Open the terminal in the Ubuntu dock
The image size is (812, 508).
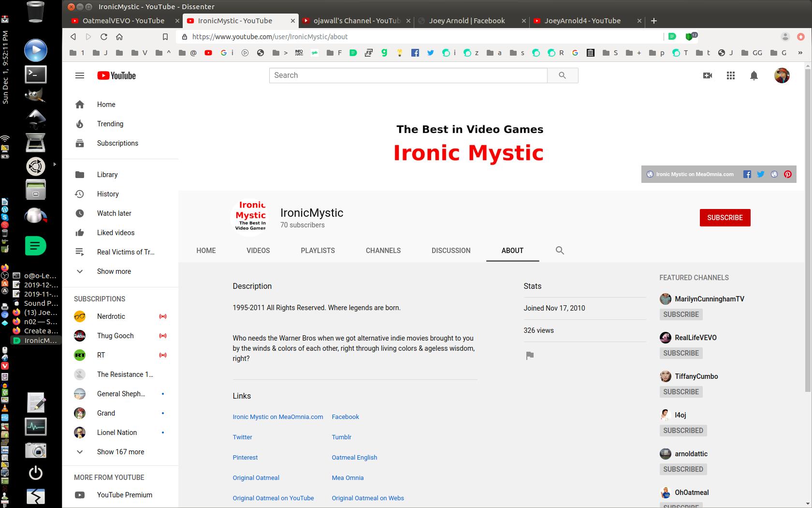[36, 74]
